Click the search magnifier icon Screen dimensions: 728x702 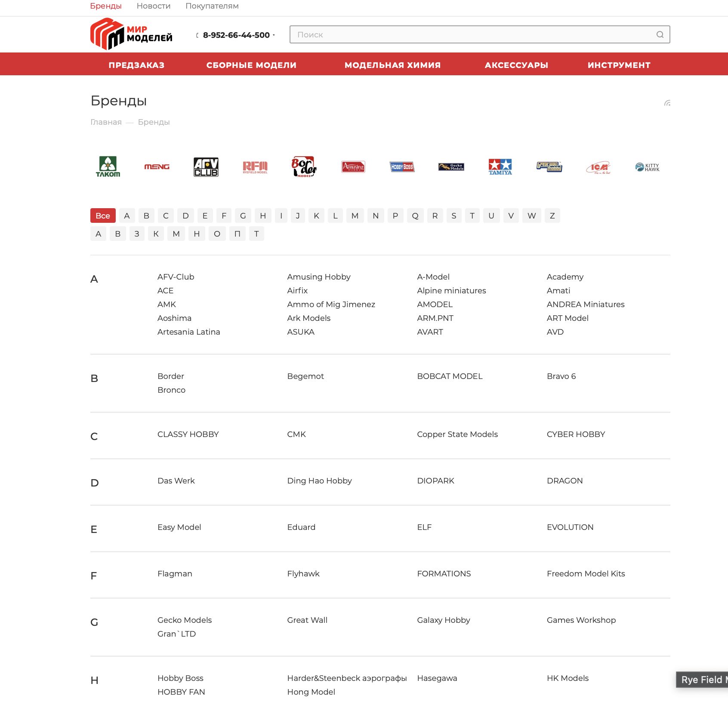[x=660, y=34]
